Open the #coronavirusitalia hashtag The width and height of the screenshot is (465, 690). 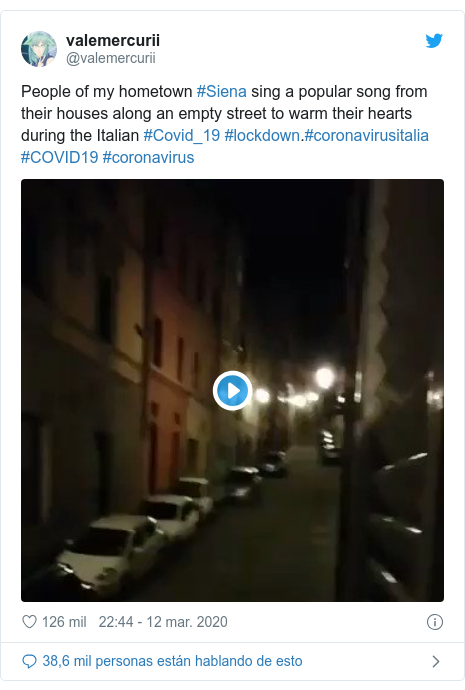(x=366, y=136)
